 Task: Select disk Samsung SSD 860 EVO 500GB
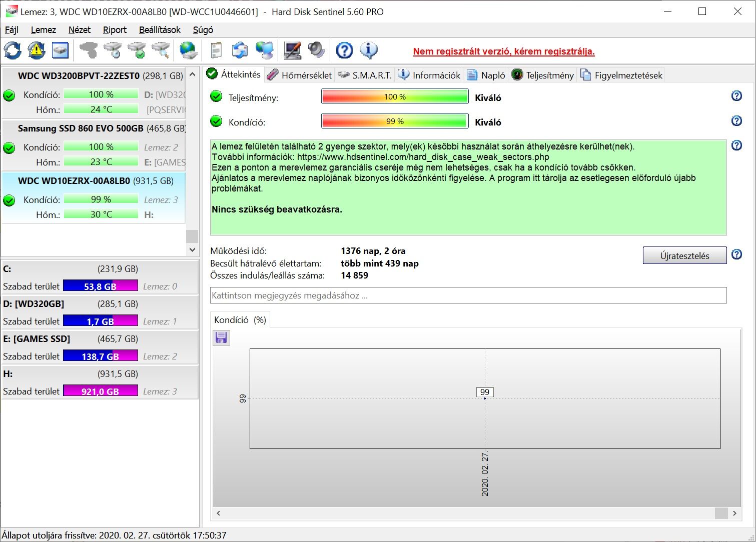[x=94, y=146]
